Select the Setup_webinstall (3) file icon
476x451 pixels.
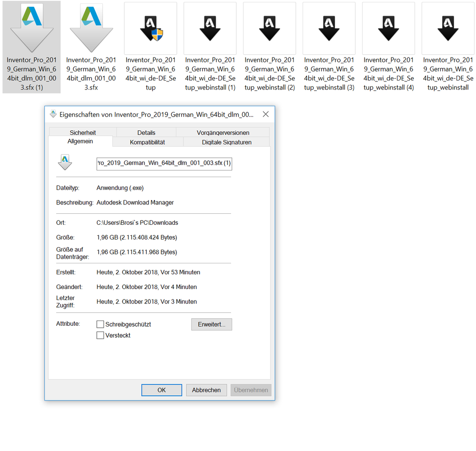(329, 28)
